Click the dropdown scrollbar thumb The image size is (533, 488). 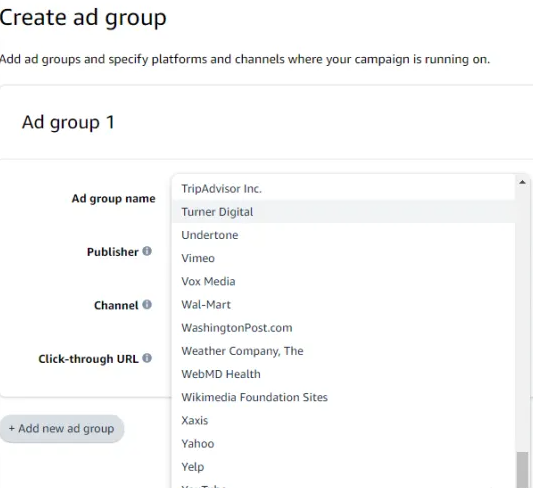click(522, 470)
